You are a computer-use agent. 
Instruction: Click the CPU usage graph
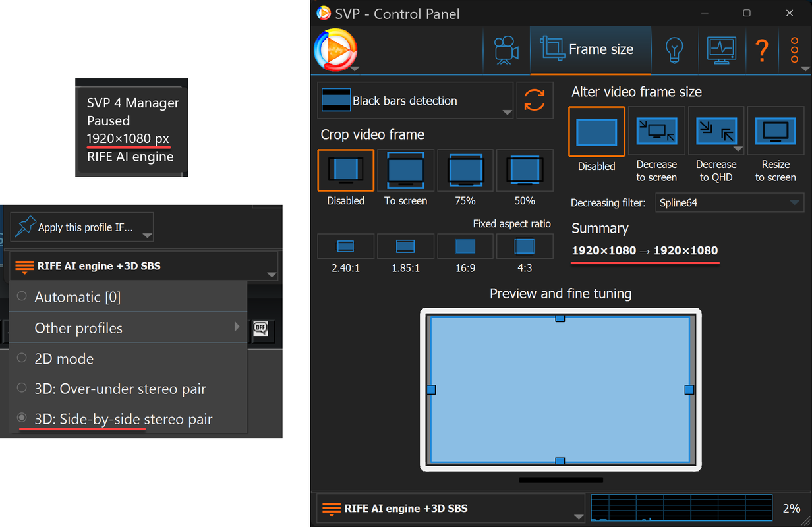coord(681,509)
